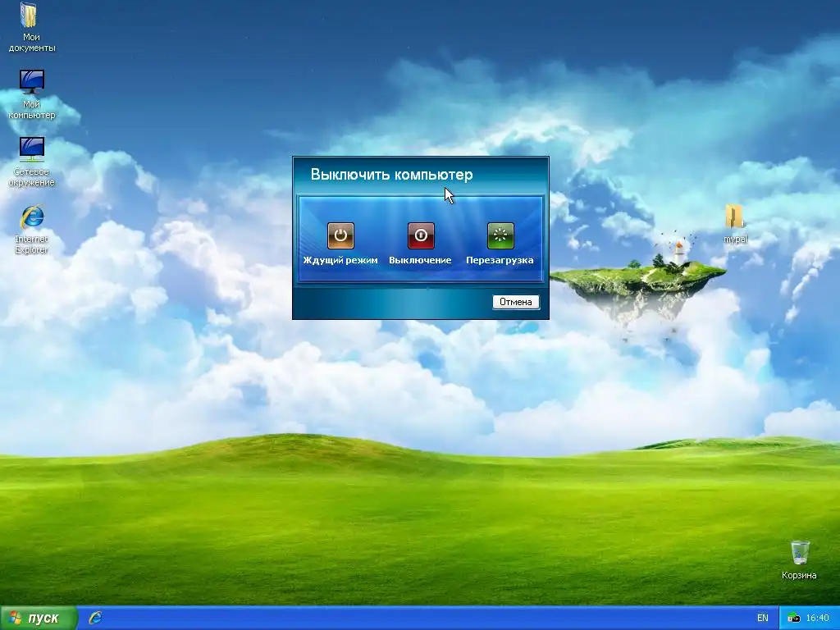Select the Выключение label
Viewport: 840px width, 630px height.
tap(420, 260)
